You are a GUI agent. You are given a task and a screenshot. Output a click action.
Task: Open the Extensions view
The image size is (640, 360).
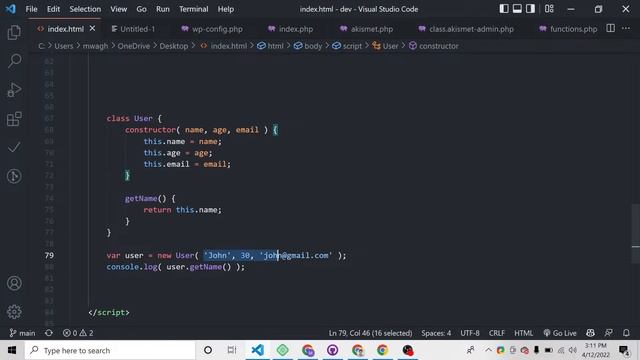click(x=14, y=119)
